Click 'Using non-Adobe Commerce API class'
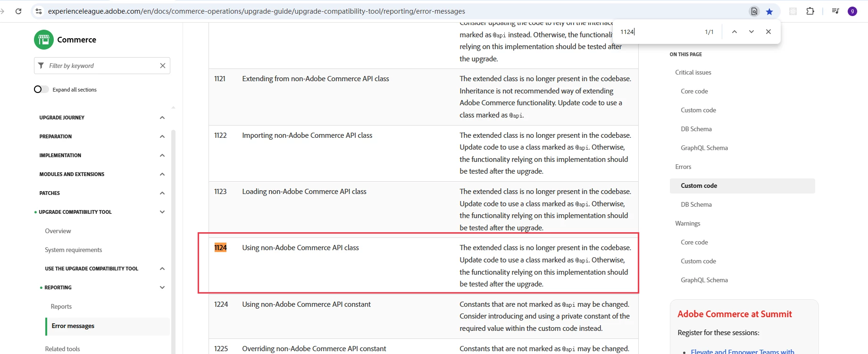The width and height of the screenshot is (868, 354). tap(300, 248)
